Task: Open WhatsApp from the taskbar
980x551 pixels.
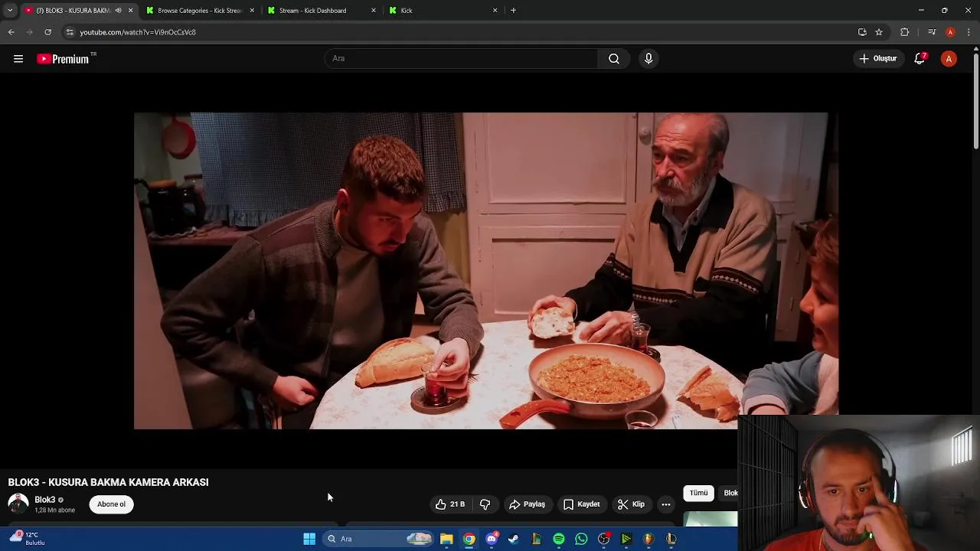Action: pyautogui.click(x=581, y=539)
